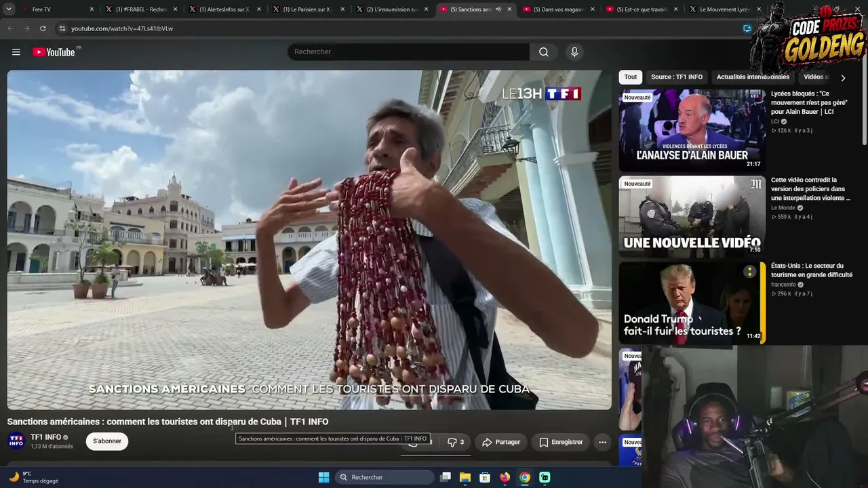Share the video with Partager
Viewport: 868px width, 488px height.
[501, 442]
